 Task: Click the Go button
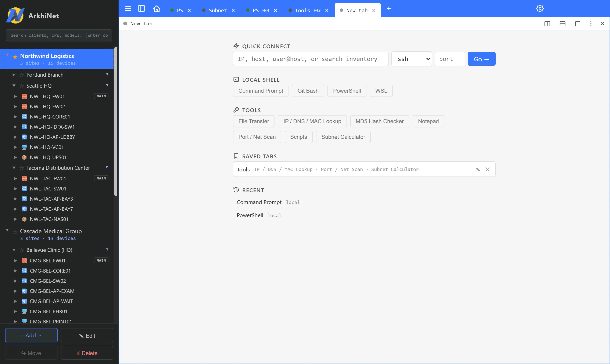(481, 59)
